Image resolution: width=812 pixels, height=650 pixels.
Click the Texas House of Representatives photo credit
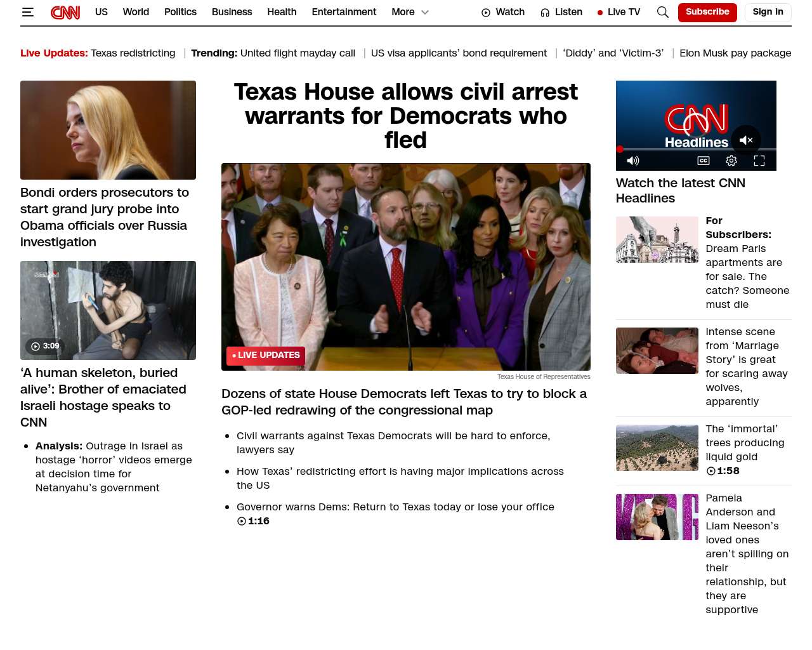(x=544, y=377)
